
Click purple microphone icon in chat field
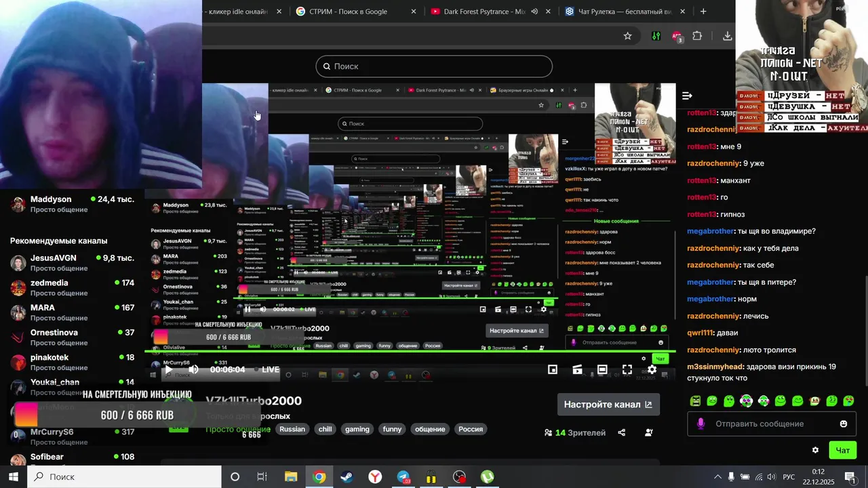pos(701,424)
